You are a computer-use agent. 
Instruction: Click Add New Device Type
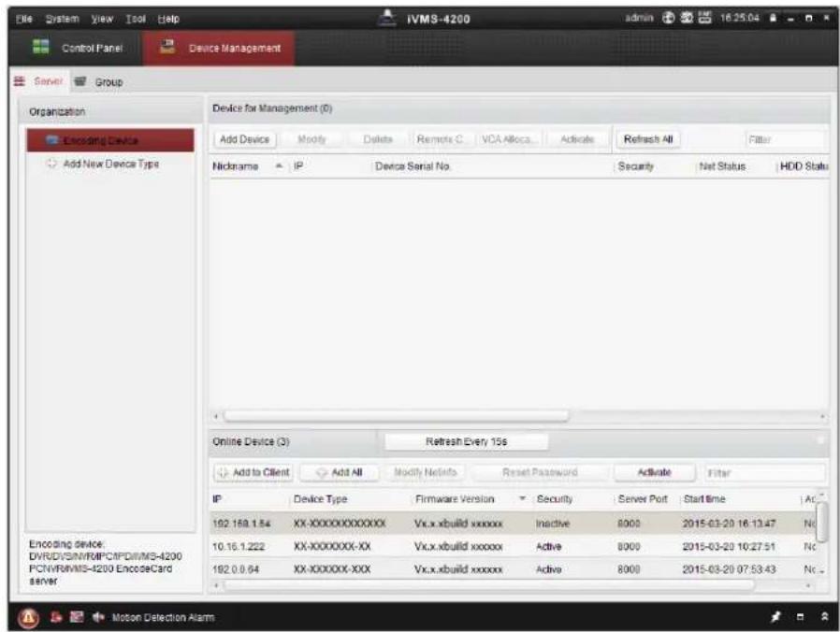coord(111,164)
